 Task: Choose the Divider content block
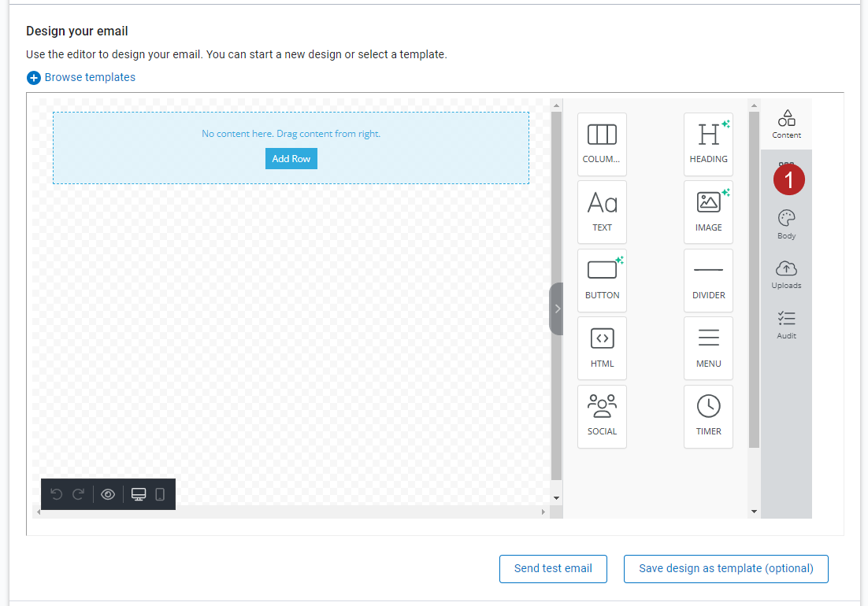(708, 280)
